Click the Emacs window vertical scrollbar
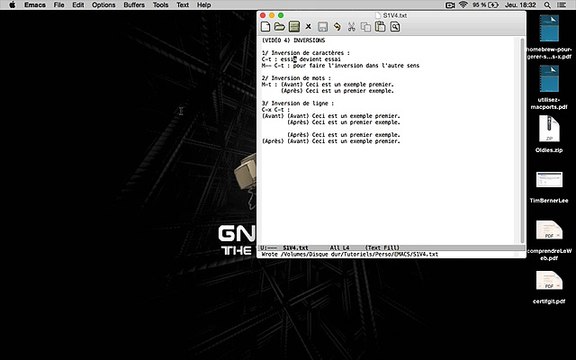The height and width of the screenshot is (360, 576). [x=522, y=140]
